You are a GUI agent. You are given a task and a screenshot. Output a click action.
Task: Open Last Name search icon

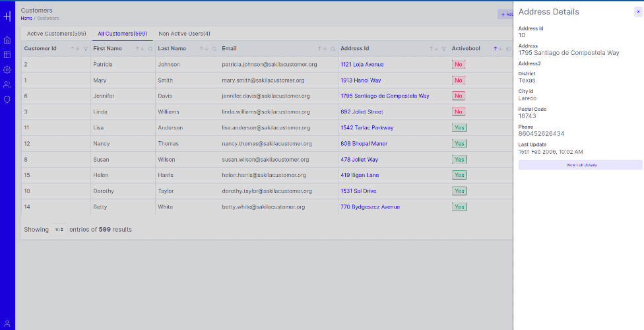pos(214,48)
